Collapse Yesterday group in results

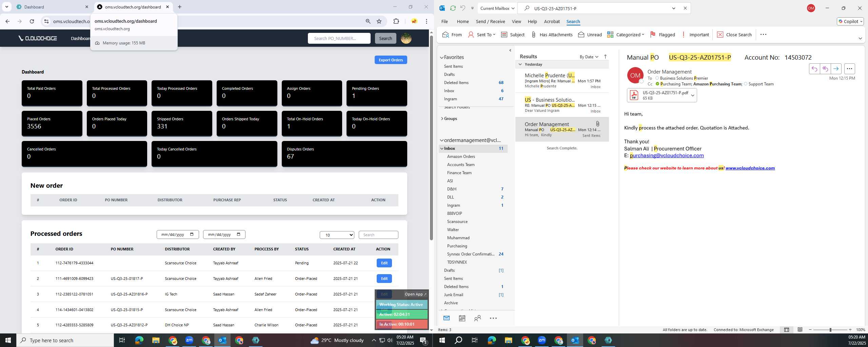[520, 64]
